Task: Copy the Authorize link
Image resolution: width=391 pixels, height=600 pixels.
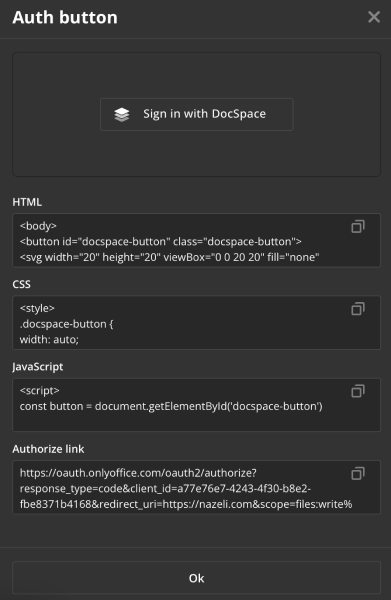Action: (x=358, y=473)
